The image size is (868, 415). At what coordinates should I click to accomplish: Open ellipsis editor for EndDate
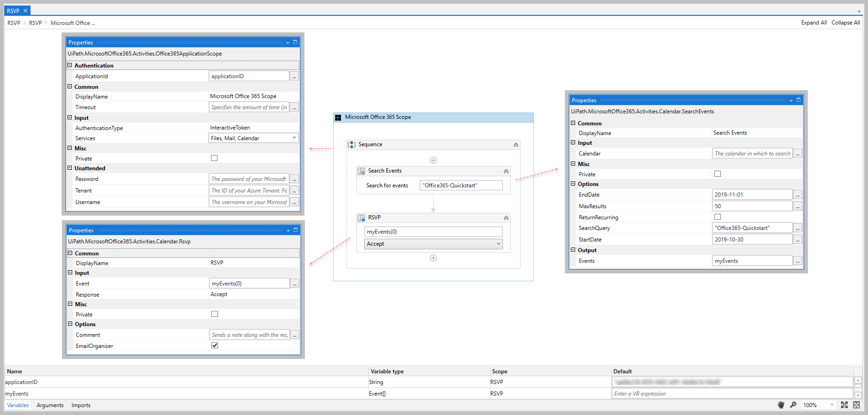pos(798,195)
